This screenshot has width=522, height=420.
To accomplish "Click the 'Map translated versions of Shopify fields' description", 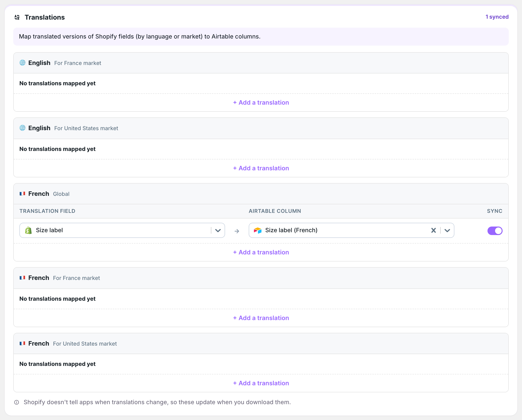I will (x=140, y=37).
